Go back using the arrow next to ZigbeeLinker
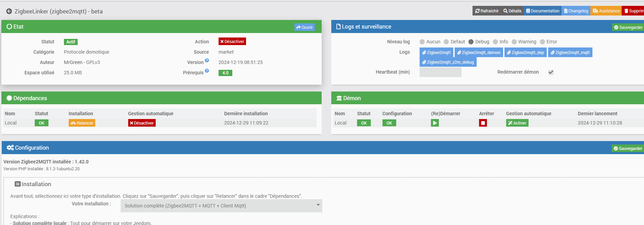Image resolution: width=644 pixels, height=225 pixels. coord(9,11)
